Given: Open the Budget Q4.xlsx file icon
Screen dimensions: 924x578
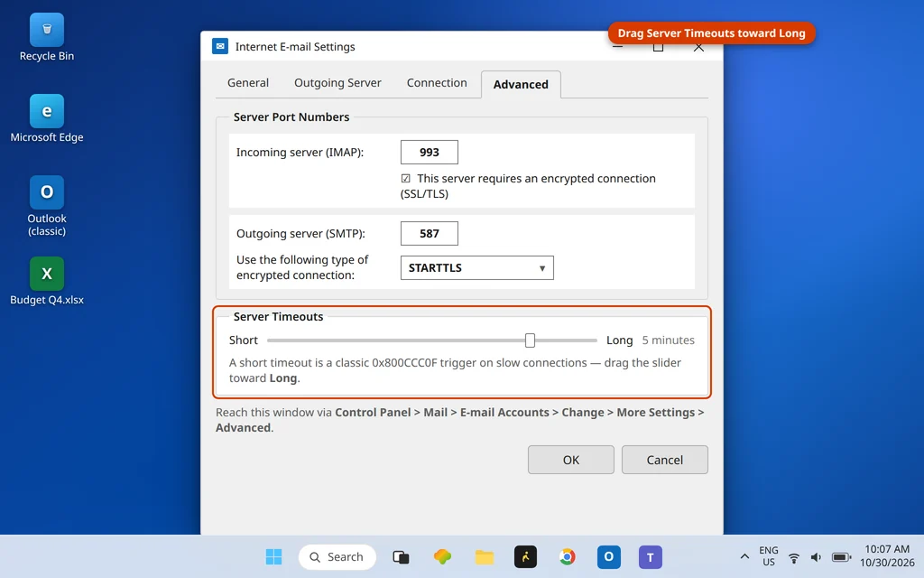Looking at the screenshot, I should pyautogui.click(x=47, y=282).
